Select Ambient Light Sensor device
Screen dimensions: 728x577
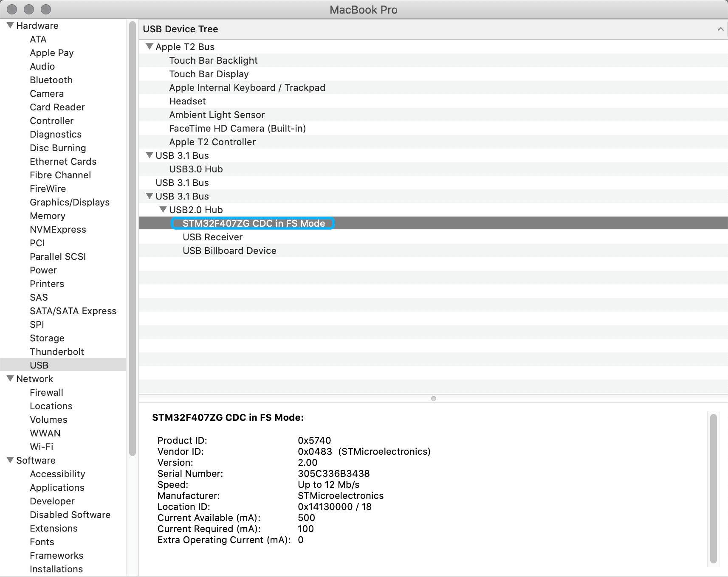[434, 115]
